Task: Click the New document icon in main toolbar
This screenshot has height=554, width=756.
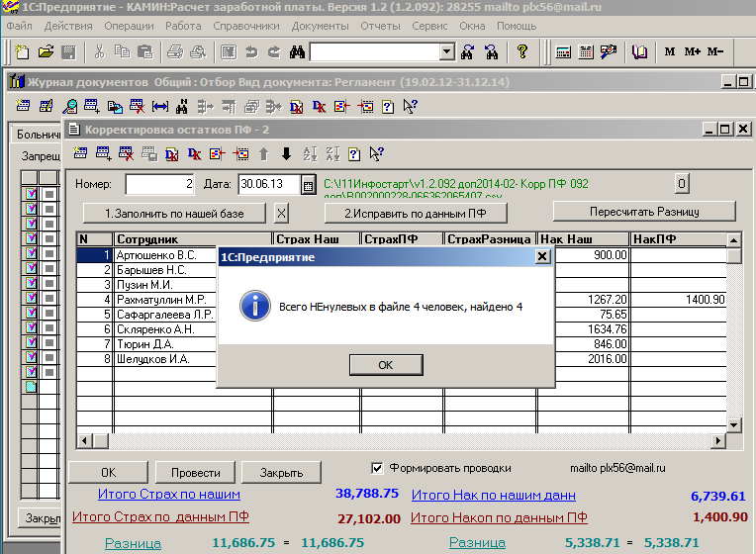Action: pyautogui.click(x=22, y=51)
